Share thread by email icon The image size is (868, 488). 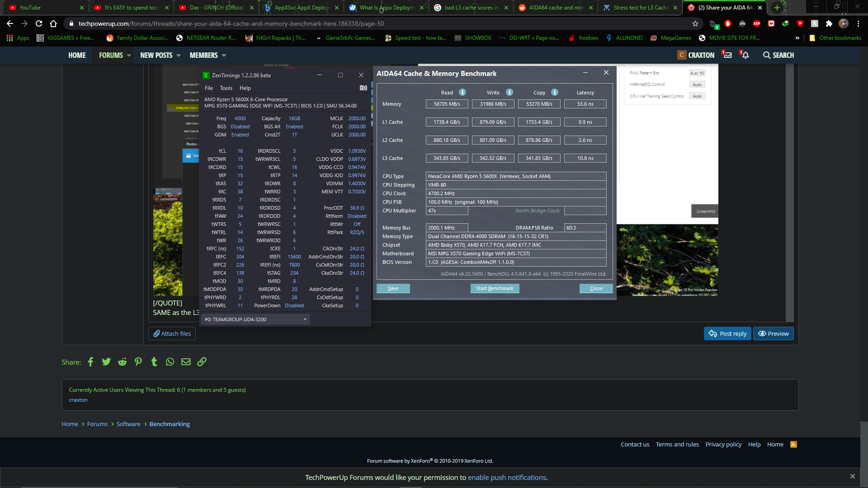[186, 362]
